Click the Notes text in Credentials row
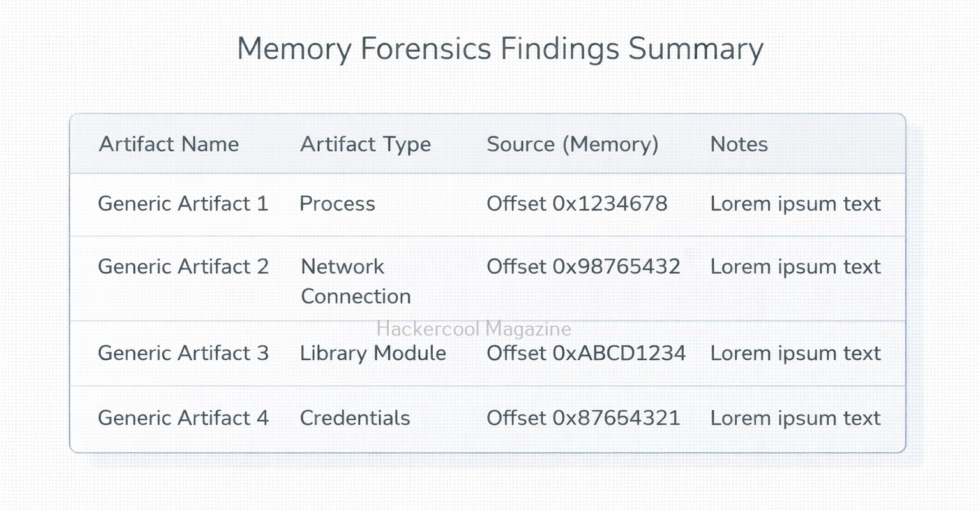 pos(795,418)
